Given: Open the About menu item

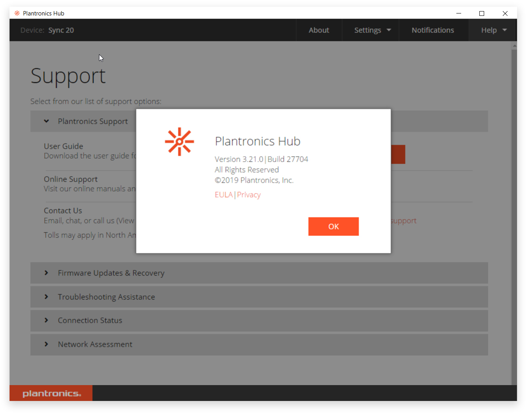Looking at the screenshot, I should (x=319, y=30).
